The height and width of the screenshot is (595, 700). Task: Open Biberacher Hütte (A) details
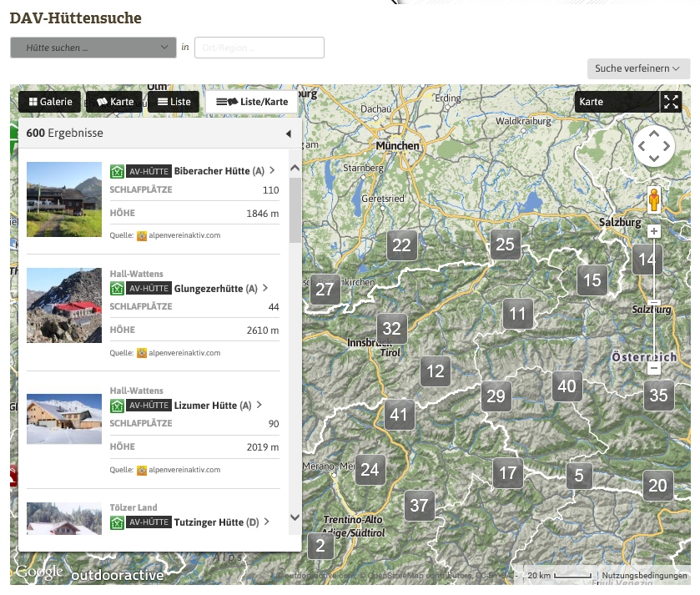click(x=219, y=171)
